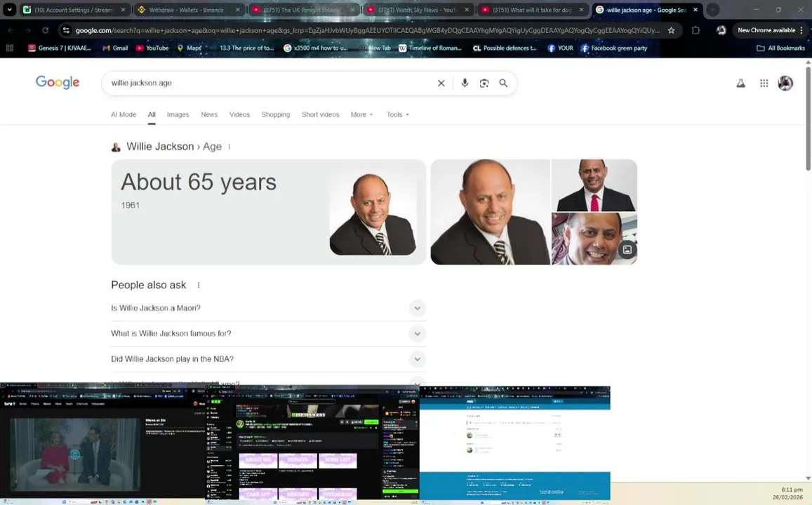812x505 pixels.
Task: Open the large Willie Jackson portrait image
Action: pyautogui.click(x=491, y=212)
